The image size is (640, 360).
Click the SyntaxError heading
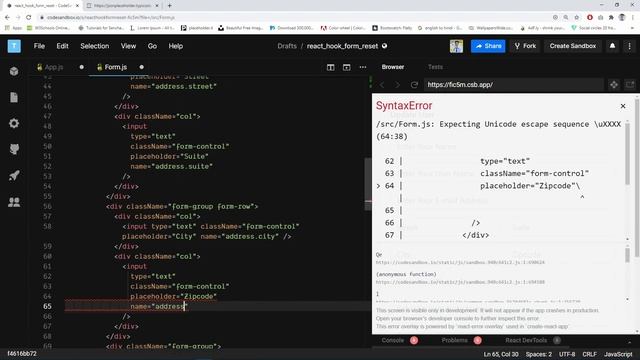click(404, 106)
